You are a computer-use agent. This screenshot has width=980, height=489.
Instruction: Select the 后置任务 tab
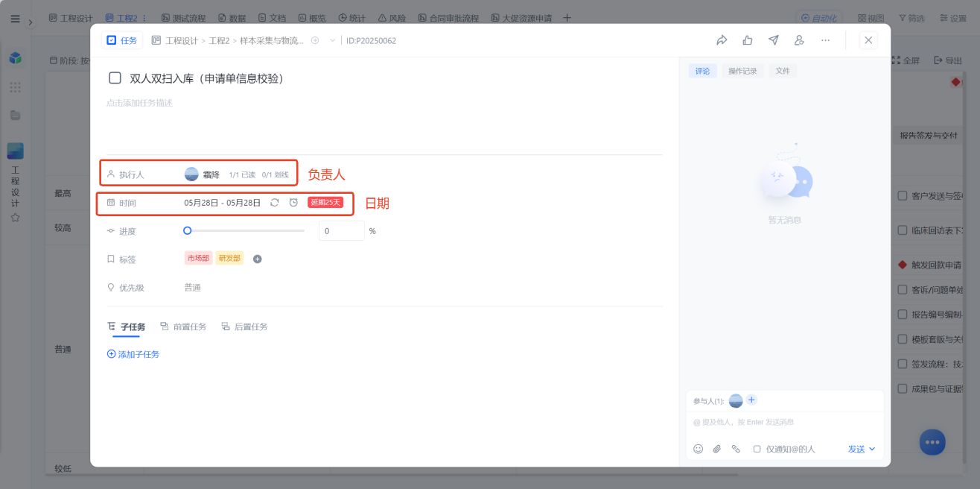[244, 326]
